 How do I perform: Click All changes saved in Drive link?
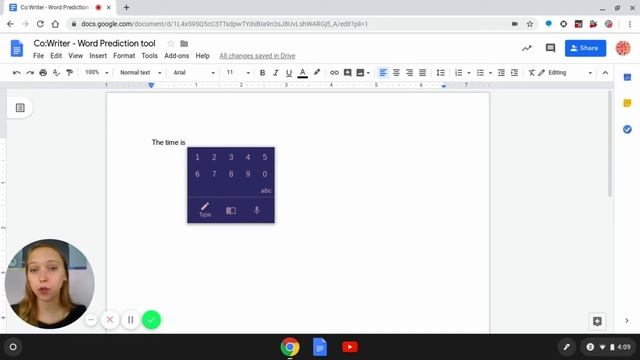[x=257, y=56]
